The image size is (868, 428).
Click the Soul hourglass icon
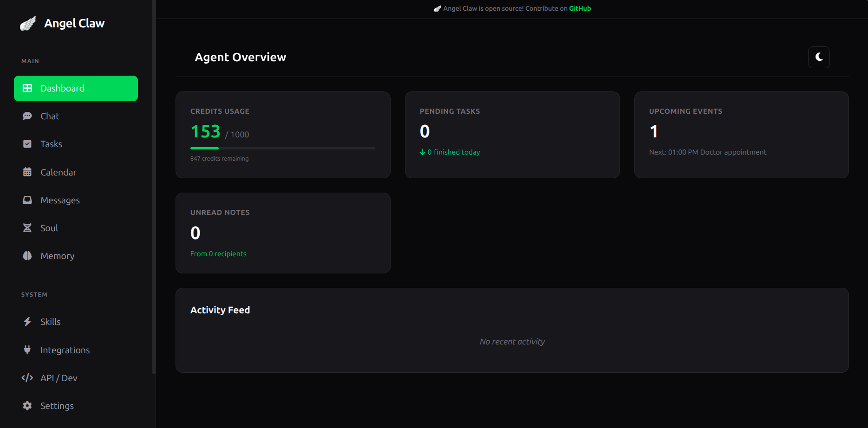click(27, 228)
